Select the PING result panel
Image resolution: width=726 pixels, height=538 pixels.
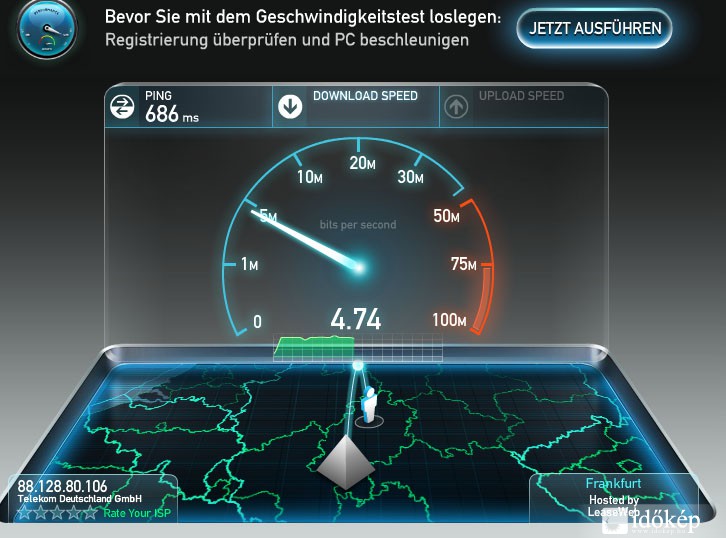(x=189, y=106)
